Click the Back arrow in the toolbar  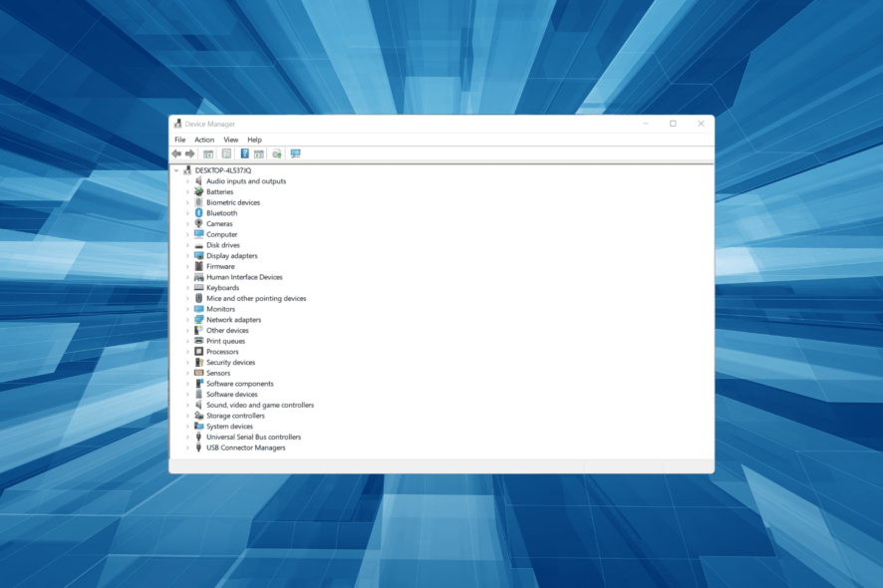pyautogui.click(x=176, y=153)
